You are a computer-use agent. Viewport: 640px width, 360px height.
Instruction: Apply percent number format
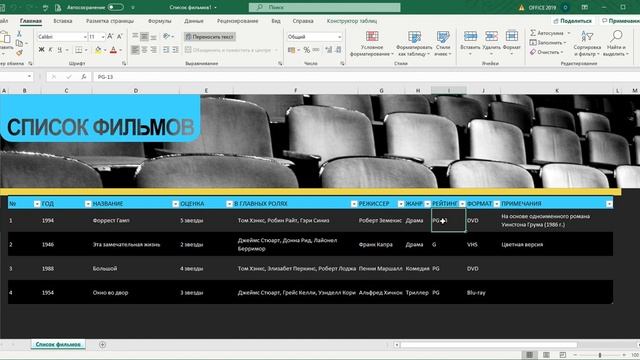tap(307, 50)
